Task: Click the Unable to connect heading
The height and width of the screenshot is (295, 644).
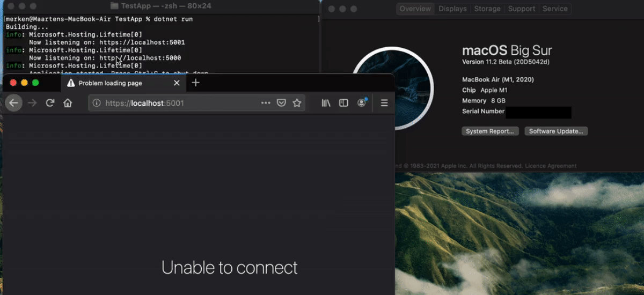Action: [229, 267]
